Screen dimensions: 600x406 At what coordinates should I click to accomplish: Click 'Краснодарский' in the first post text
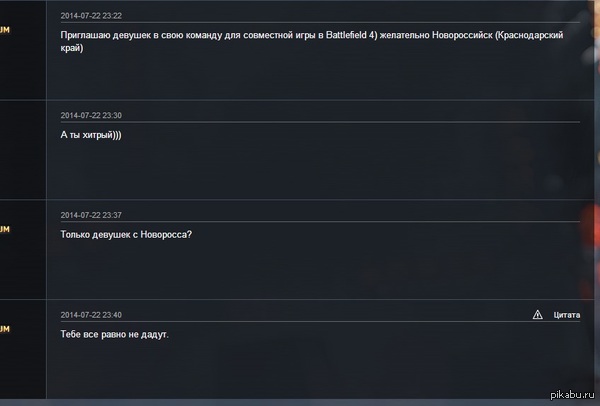531,36
